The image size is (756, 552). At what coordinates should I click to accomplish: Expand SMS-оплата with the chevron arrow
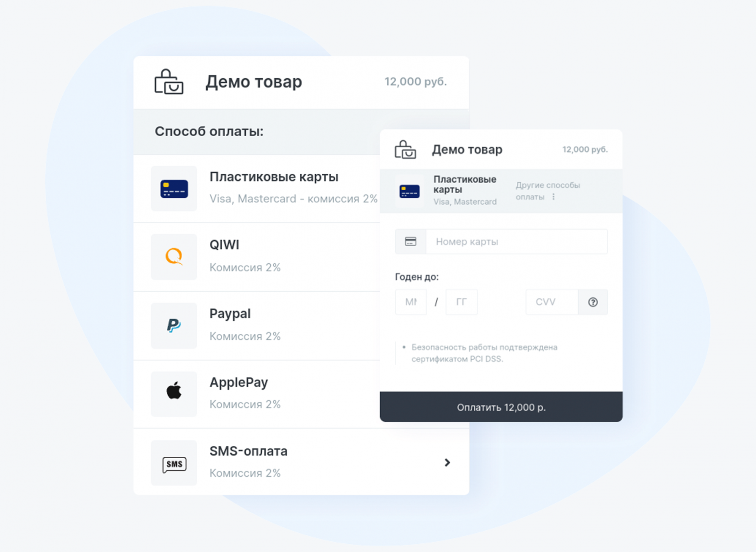(447, 462)
